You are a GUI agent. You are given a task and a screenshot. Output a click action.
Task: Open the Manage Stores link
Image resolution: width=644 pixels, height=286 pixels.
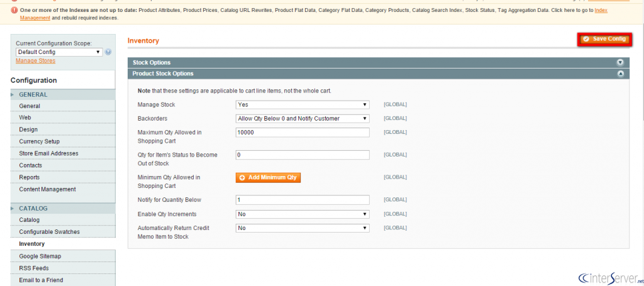pyautogui.click(x=35, y=61)
